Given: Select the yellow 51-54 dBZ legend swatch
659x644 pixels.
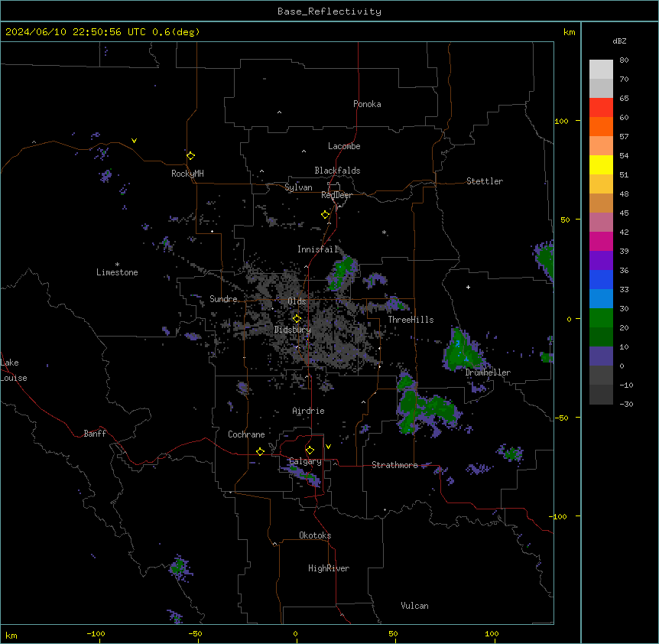Looking at the screenshot, I should coord(601,164).
